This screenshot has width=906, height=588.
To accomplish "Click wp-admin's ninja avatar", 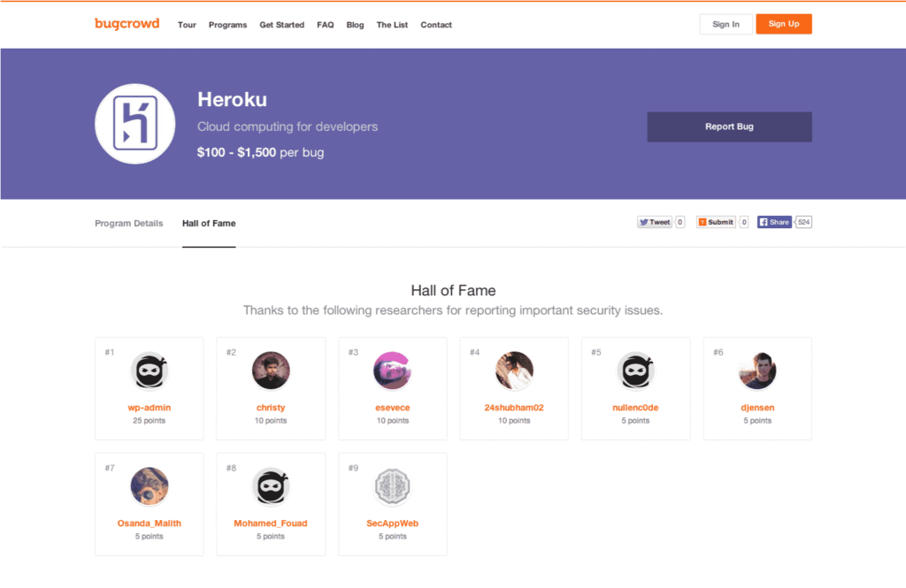I will click(x=150, y=370).
